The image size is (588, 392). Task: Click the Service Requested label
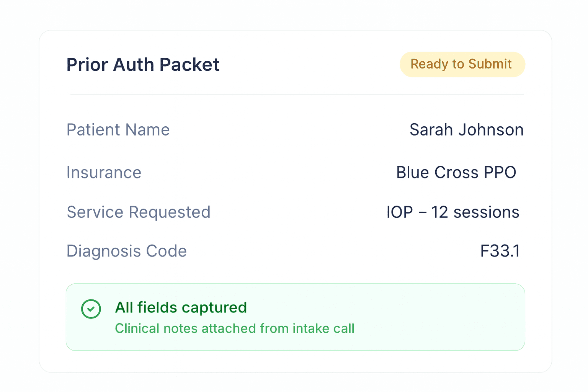pos(139,212)
